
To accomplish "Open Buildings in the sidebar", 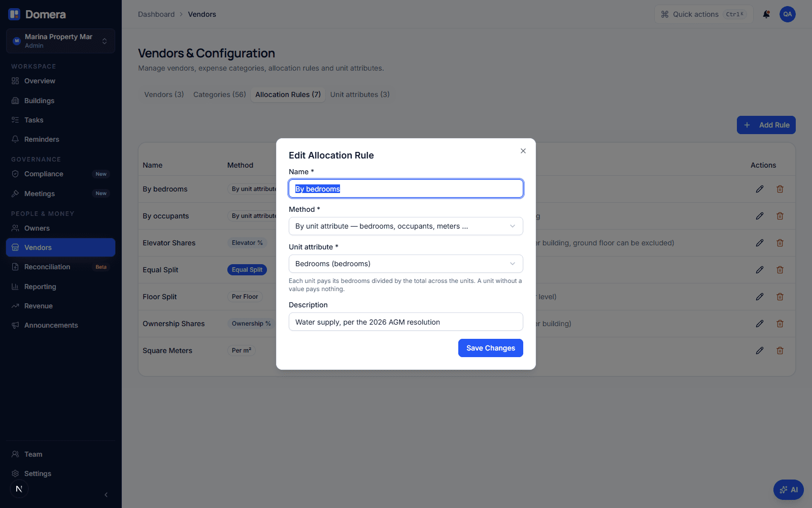I will 60,101.
